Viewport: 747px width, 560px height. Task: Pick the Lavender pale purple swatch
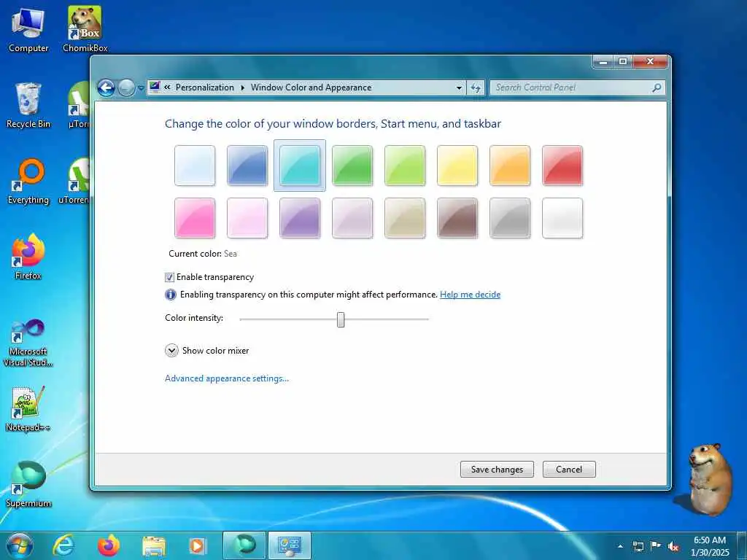point(352,218)
